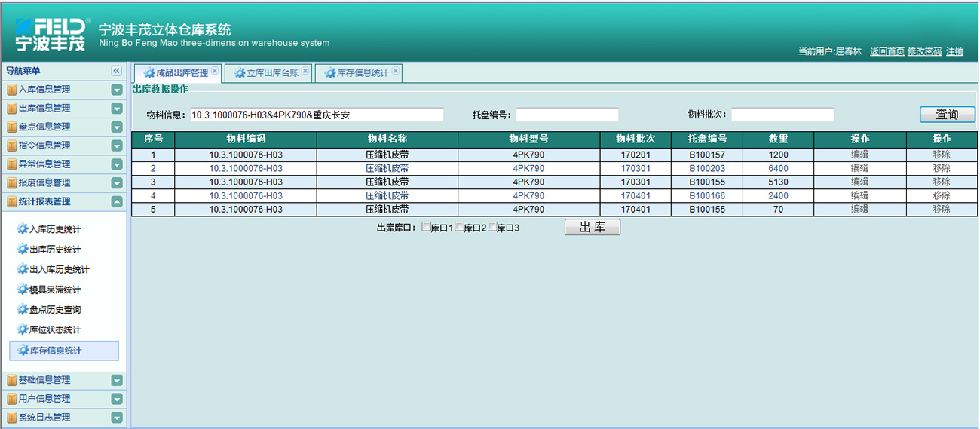Open 库位状态统计 report
Image resolution: width=980 pixels, height=429 pixels.
click(x=54, y=330)
